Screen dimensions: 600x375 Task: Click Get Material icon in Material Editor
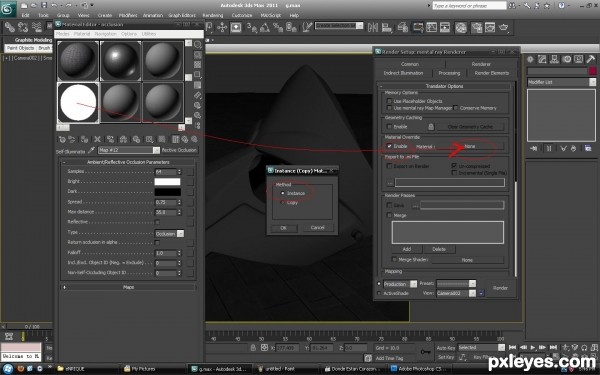pos(62,139)
